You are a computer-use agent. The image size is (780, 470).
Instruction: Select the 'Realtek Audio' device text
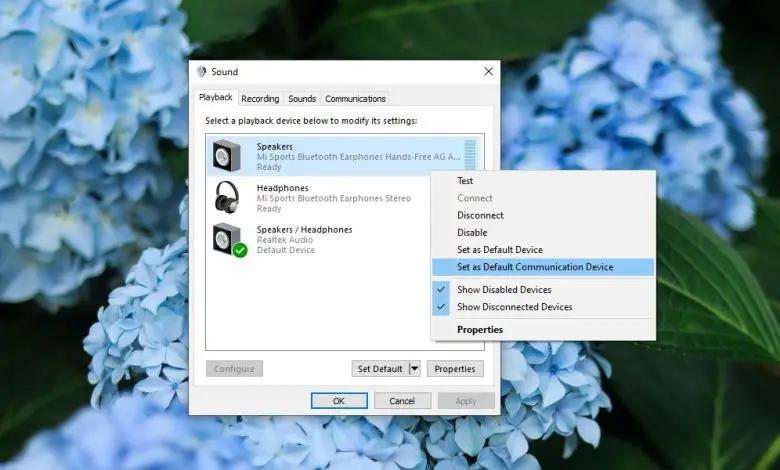[285, 240]
